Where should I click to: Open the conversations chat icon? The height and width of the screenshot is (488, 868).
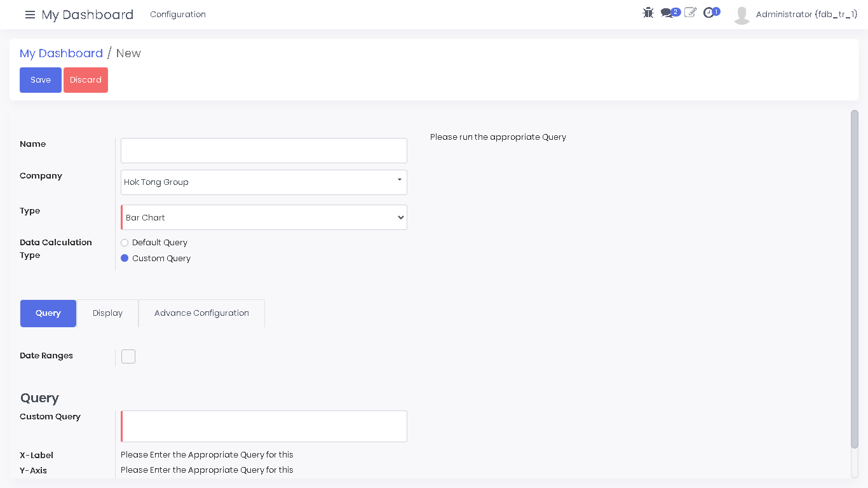(667, 13)
